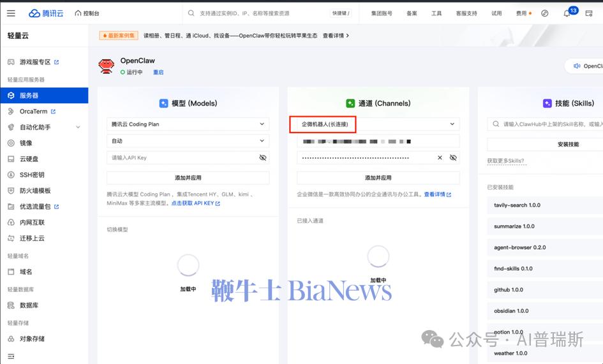
Task: Open the 费用 top menu
Action: coord(521,13)
